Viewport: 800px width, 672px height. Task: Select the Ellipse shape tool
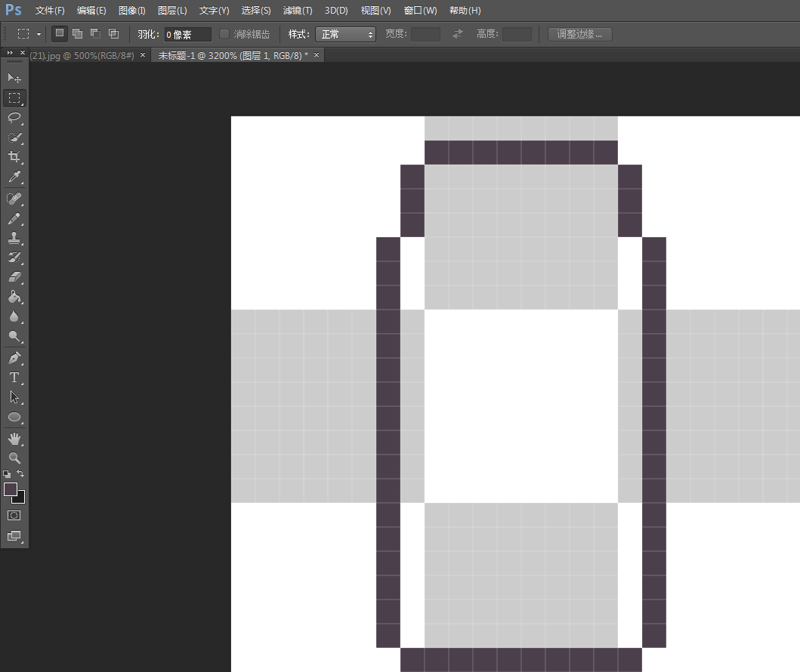coord(14,417)
